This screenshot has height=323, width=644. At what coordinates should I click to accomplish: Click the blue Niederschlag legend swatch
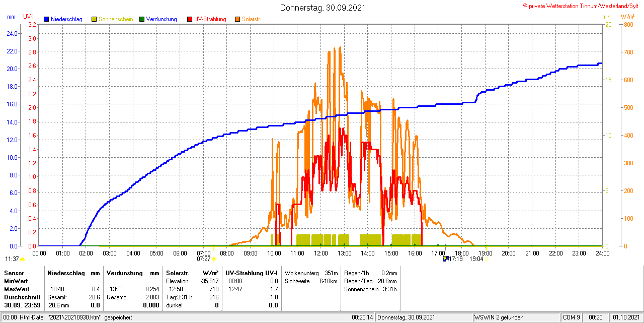(x=46, y=19)
